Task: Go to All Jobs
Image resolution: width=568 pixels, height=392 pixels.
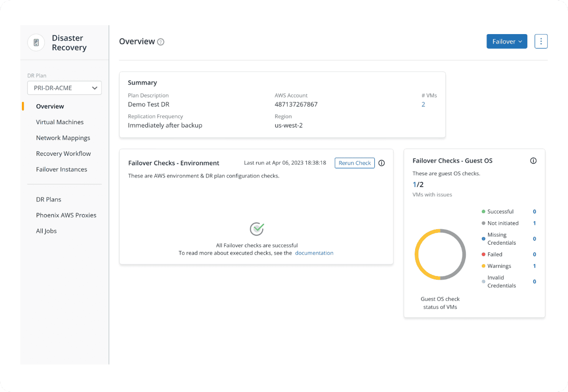Action: [46, 231]
